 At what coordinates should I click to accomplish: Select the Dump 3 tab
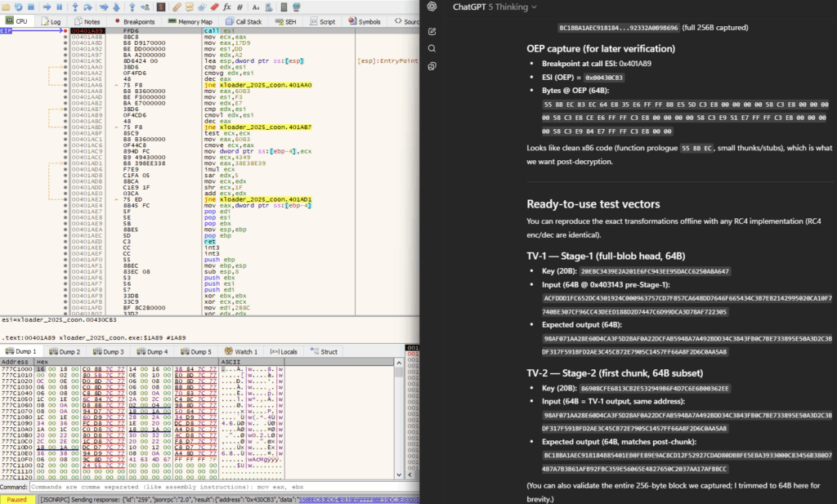[x=109, y=351]
